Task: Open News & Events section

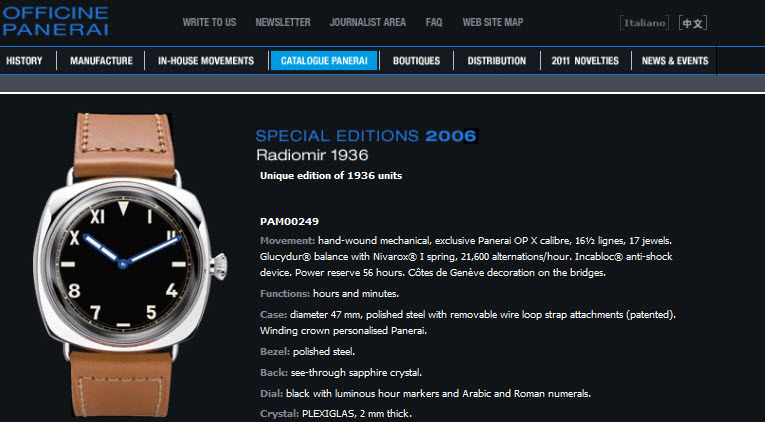Action: tap(675, 61)
